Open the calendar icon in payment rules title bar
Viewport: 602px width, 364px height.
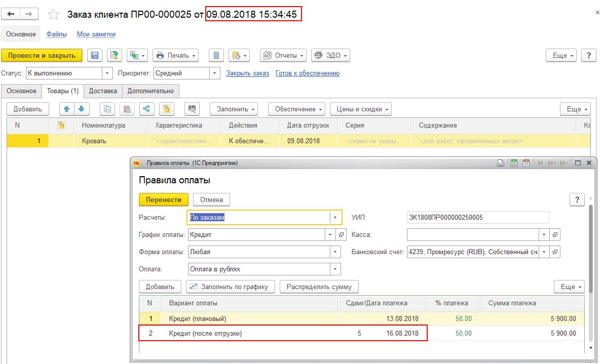tap(526, 163)
